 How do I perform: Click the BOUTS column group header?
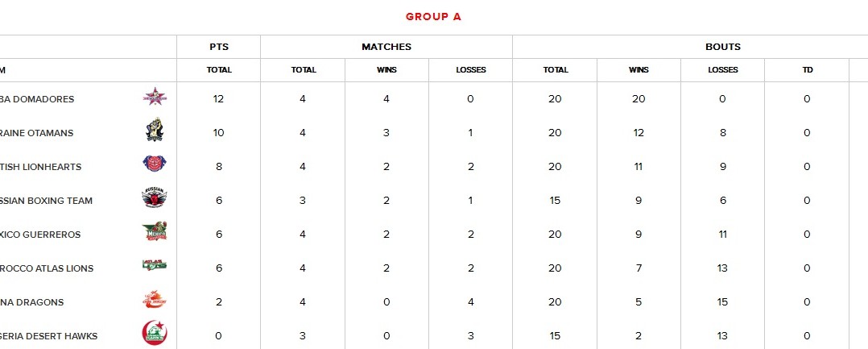[x=723, y=47]
